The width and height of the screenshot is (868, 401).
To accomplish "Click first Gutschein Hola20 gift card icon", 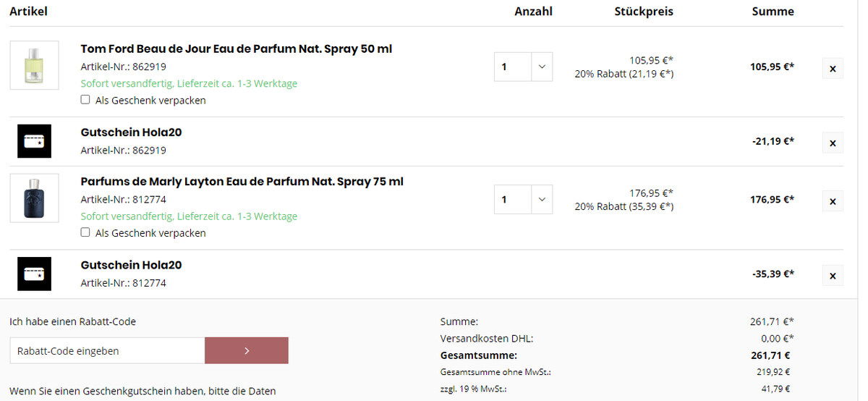I will [x=35, y=141].
